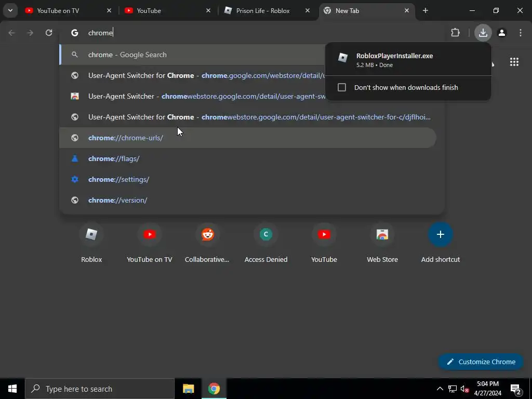Expand the hidden system tray icons
The image size is (532, 399).
[x=440, y=389]
